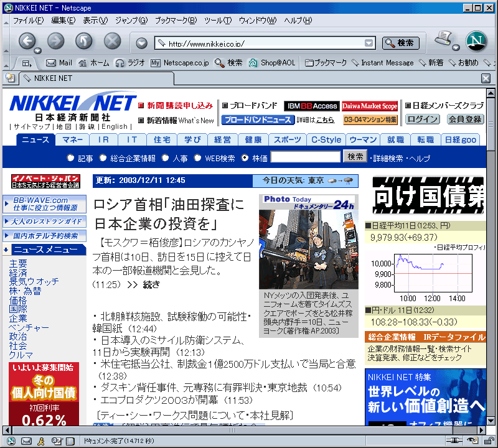Expand the print button dropdown arrow

[x=456, y=48]
